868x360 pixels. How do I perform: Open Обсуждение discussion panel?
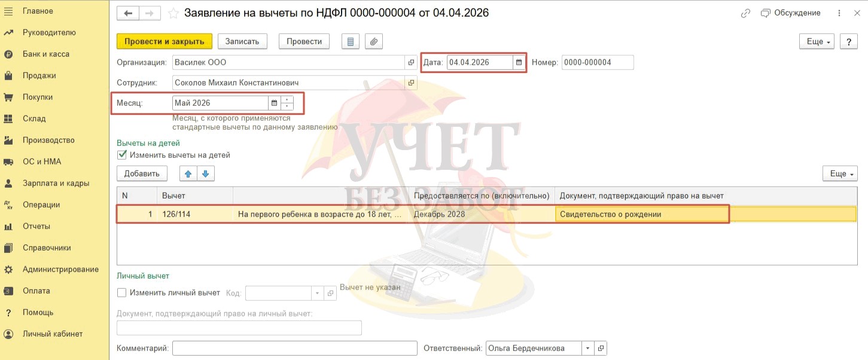(x=790, y=13)
